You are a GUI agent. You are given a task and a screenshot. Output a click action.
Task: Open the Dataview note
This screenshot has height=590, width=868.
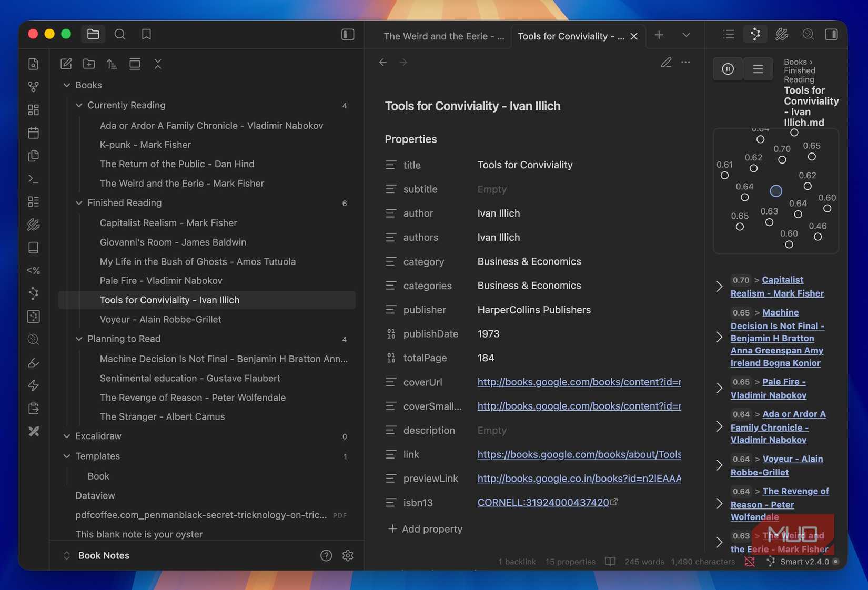coord(95,495)
